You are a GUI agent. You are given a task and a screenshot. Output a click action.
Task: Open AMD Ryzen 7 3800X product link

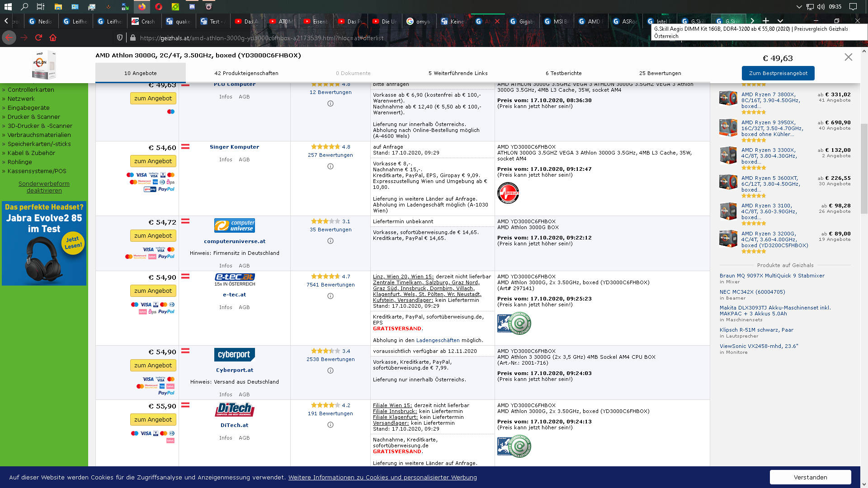[770, 100]
